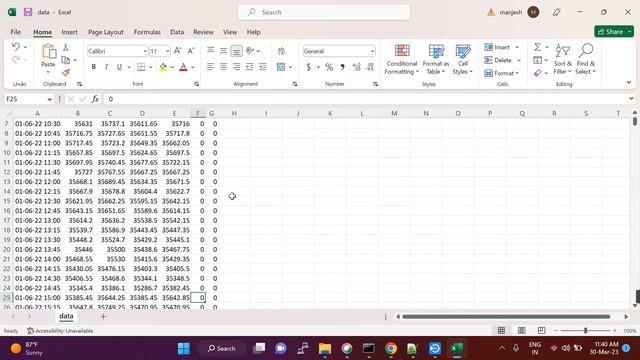Open the Page Layout tab
The image size is (640, 360).
point(106,32)
